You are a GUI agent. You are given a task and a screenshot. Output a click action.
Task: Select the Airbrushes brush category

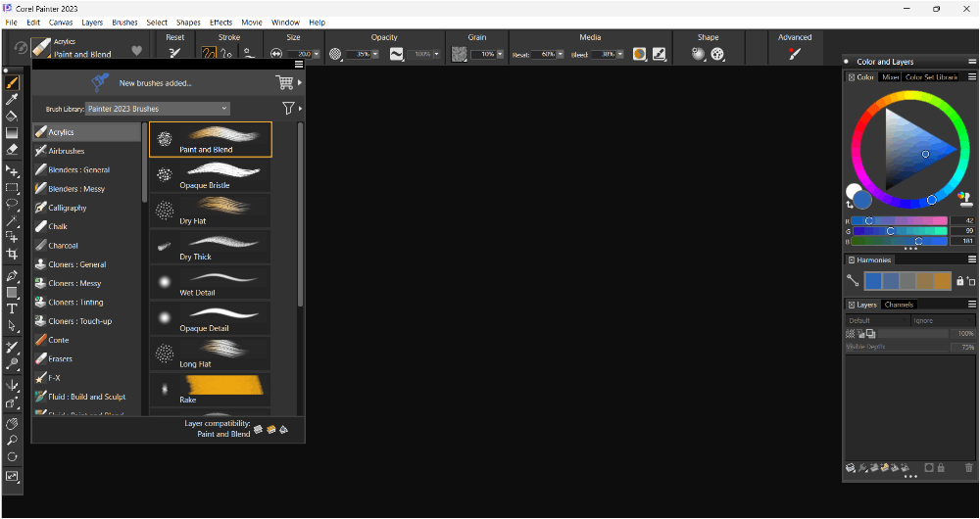tap(87, 151)
